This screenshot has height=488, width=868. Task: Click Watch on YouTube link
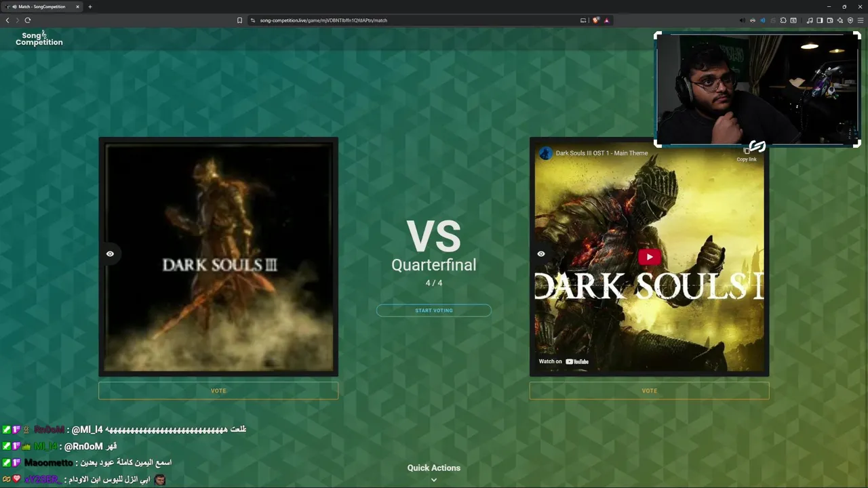click(564, 361)
